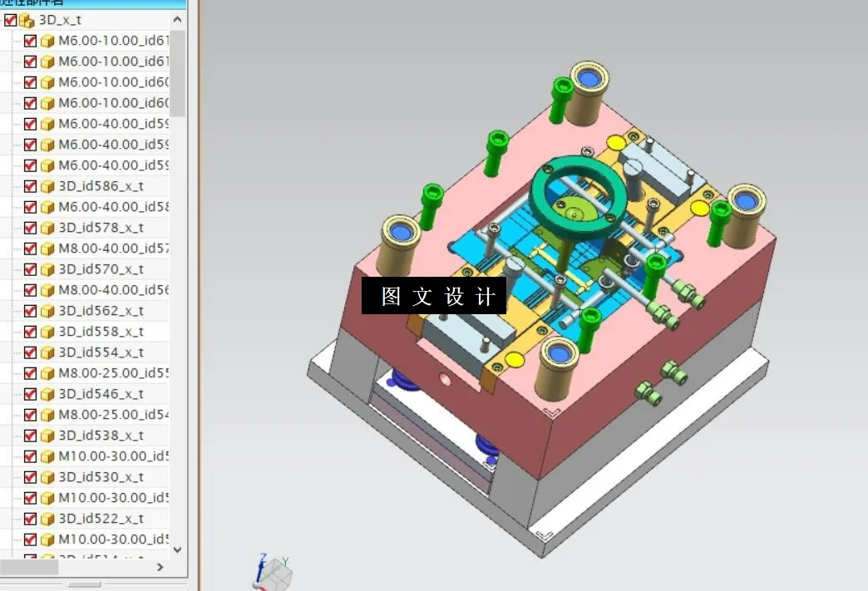
Task: Click the cube icon of M8.00-25.00_id55
Action: 47,372
